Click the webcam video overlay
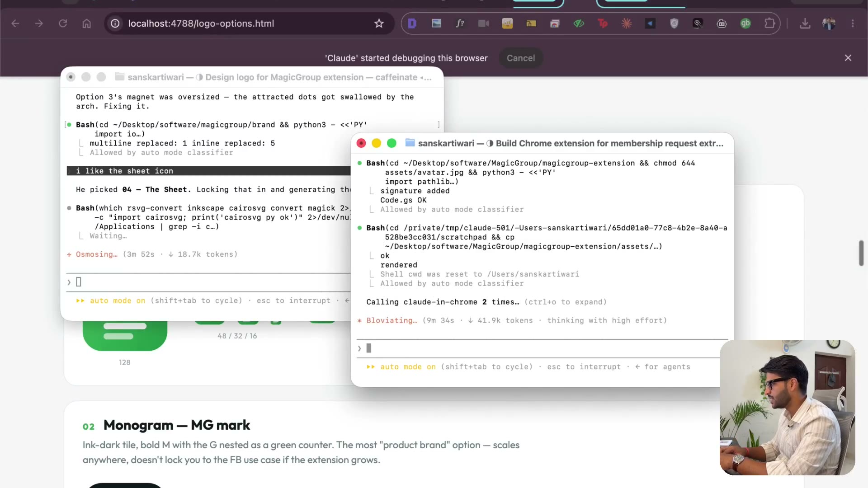This screenshot has width=868, height=488. [787, 408]
